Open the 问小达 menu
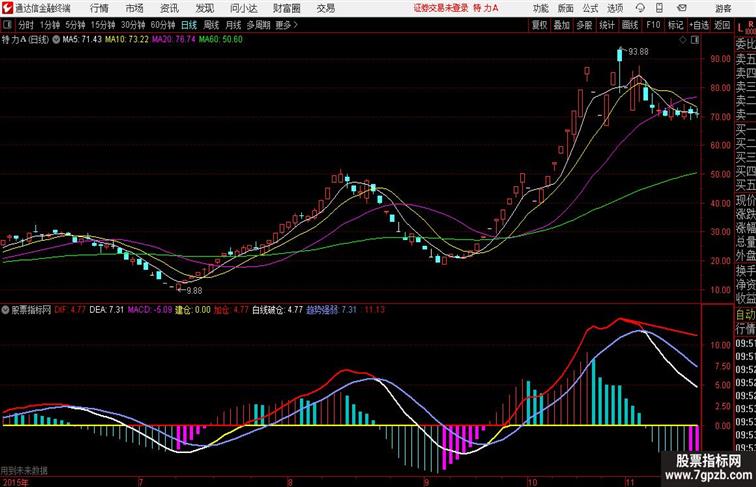 [x=243, y=8]
